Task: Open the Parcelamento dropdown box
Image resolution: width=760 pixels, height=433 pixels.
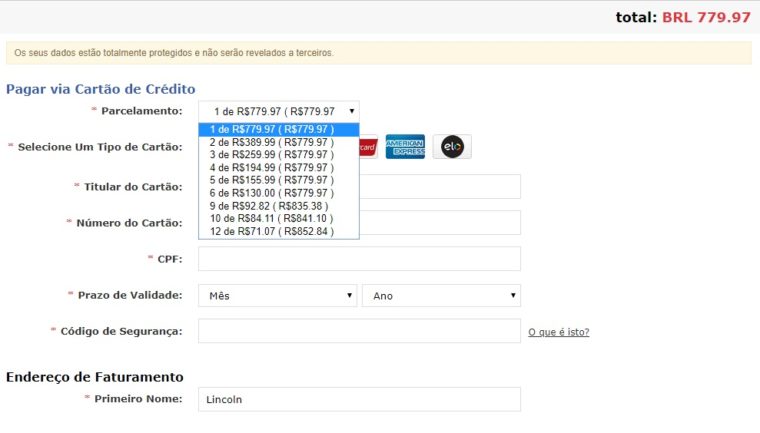Action: click(x=279, y=112)
